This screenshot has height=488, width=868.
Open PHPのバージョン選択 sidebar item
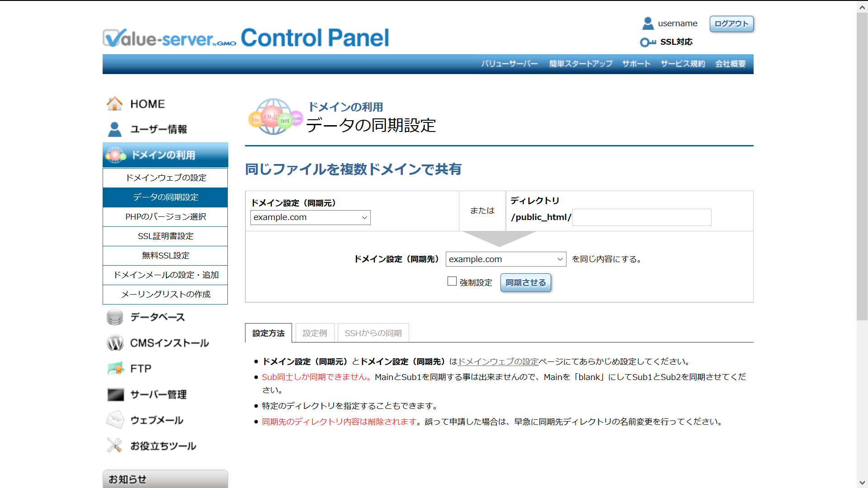pos(165,217)
